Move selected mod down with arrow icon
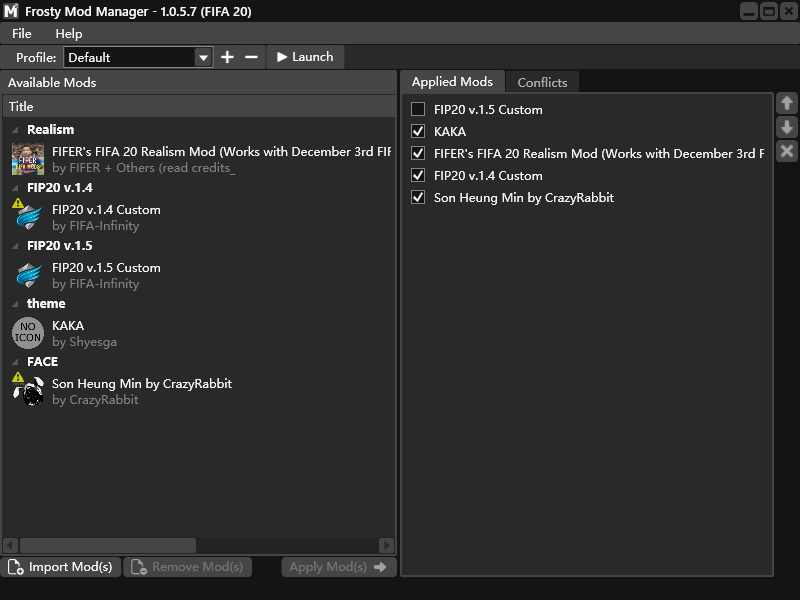This screenshot has height=600, width=800. click(787, 127)
